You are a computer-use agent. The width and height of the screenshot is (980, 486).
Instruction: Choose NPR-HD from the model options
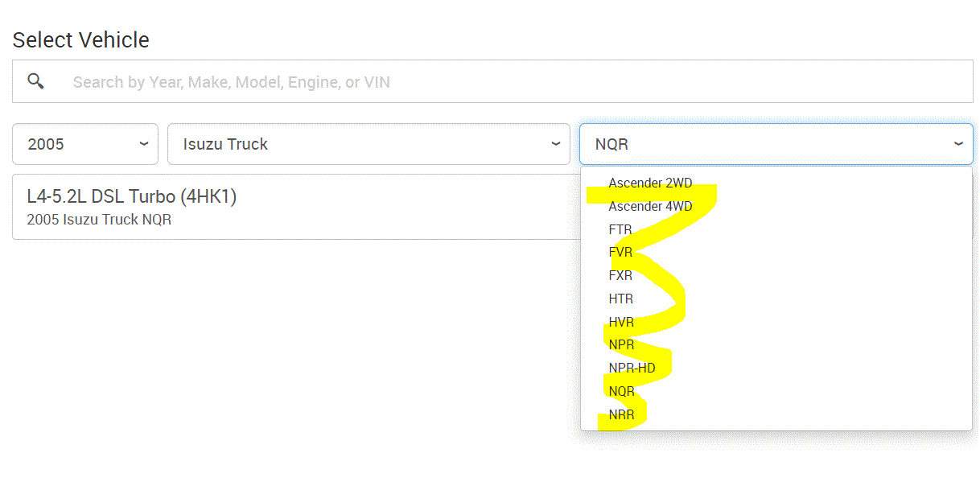tap(632, 368)
